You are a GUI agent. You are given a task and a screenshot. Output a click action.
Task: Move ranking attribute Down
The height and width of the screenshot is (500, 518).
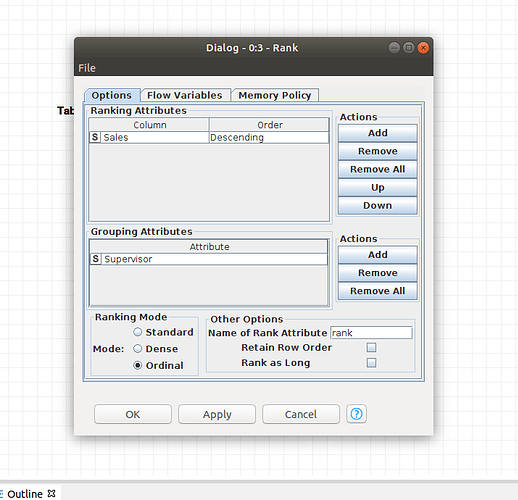pyautogui.click(x=378, y=205)
